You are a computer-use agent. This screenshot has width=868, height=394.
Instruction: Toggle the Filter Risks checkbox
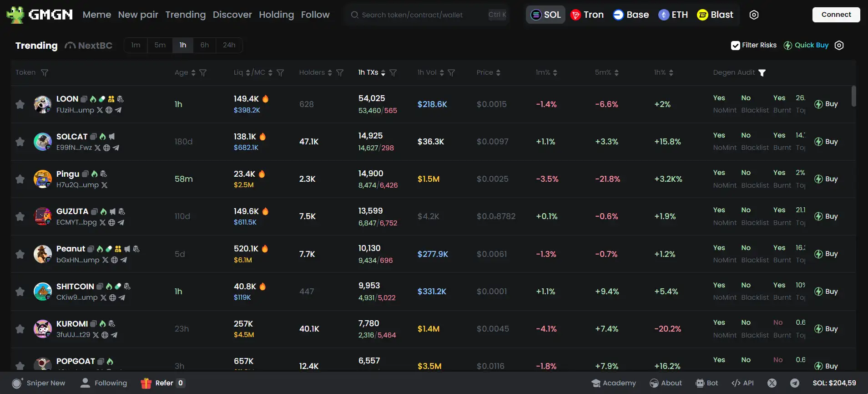pos(735,45)
